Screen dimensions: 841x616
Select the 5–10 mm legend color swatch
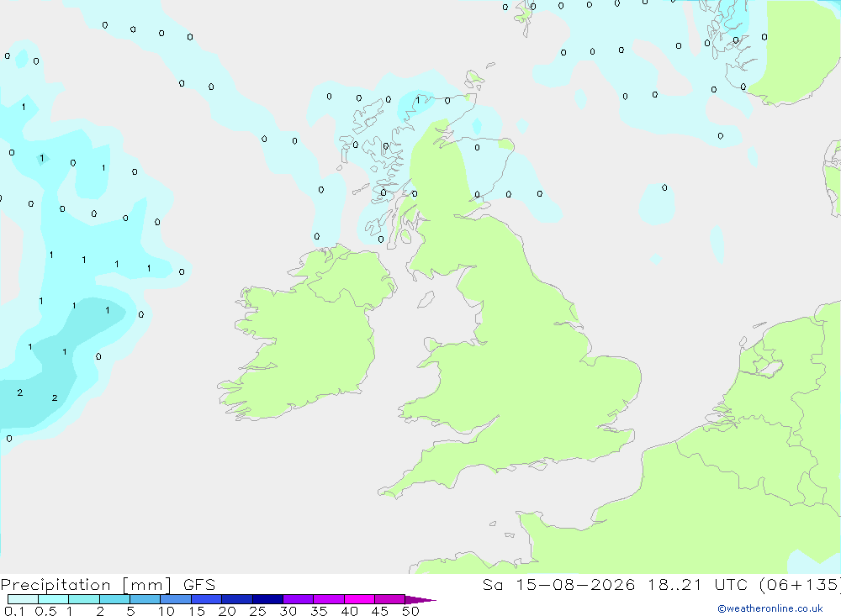[x=145, y=599]
